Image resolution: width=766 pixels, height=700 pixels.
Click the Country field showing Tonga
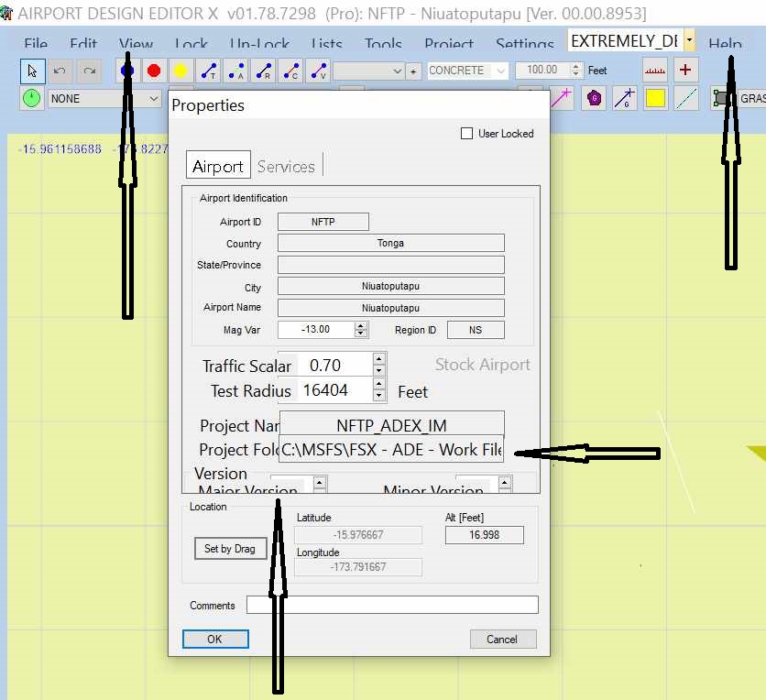click(x=391, y=243)
